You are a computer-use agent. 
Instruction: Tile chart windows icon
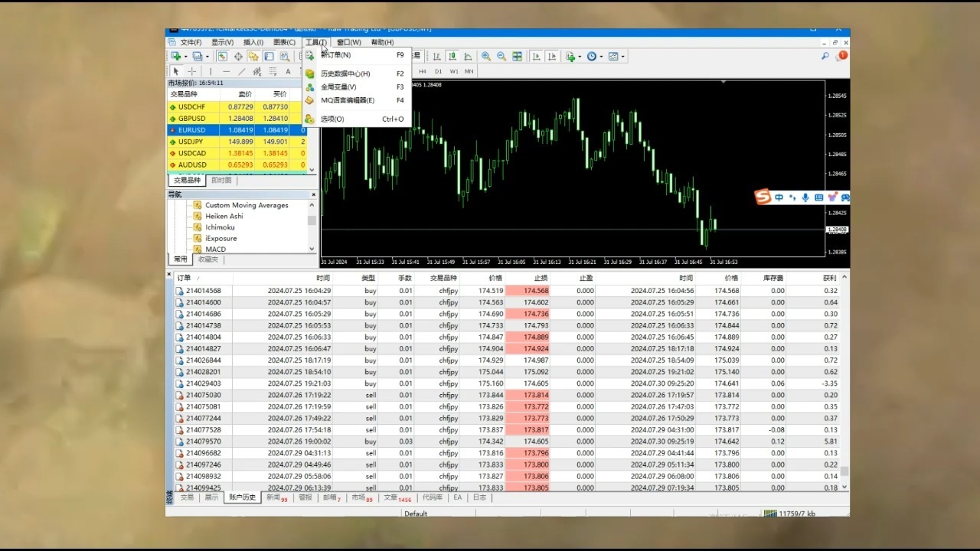tap(517, 56)
